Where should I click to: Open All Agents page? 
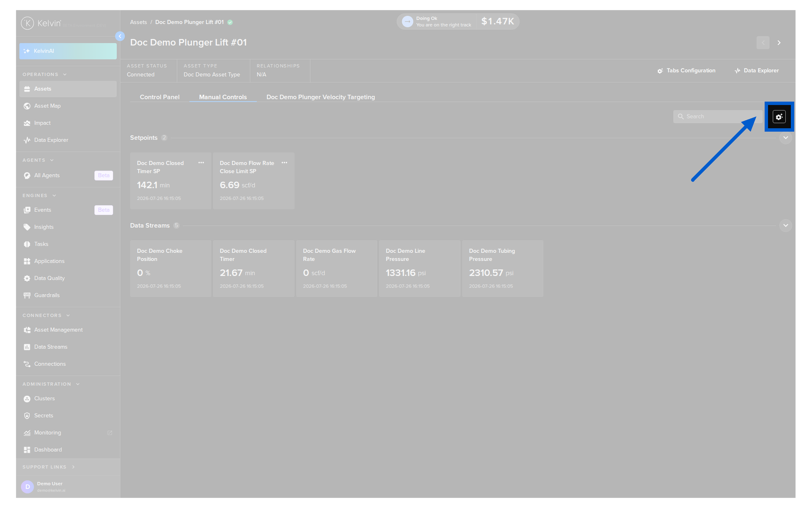pyautogui.click(x=68, y=175)
